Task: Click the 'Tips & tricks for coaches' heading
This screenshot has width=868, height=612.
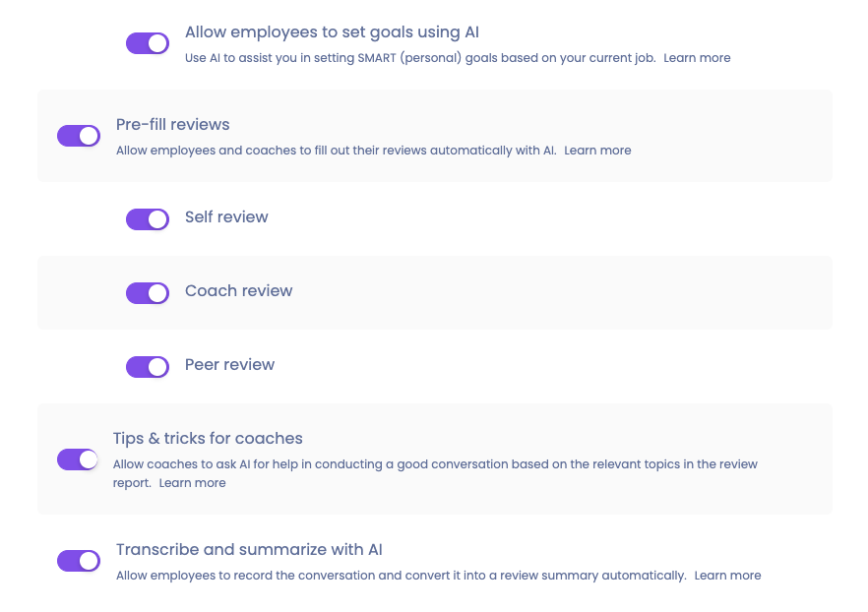Action: [x=208, y=439]
